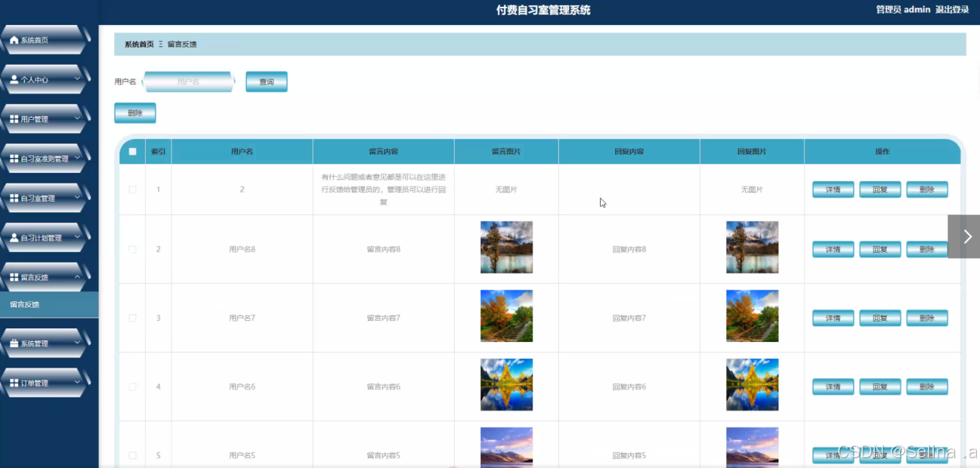
Task: Click 回复 for 用户名8 row
Action: click(880, 250)
